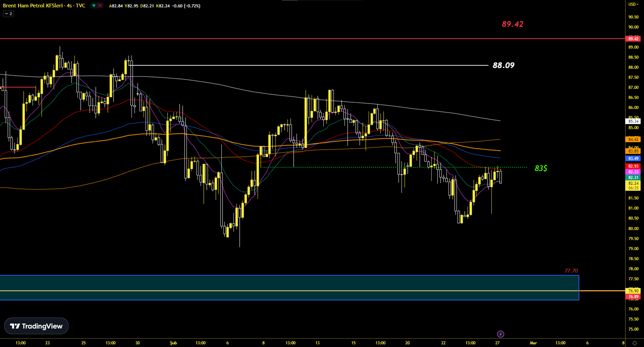Click the blue 83.49 price scale tag
Image resolution: width=644 pixels, height=347 pixels.
(x=633, y=158)
